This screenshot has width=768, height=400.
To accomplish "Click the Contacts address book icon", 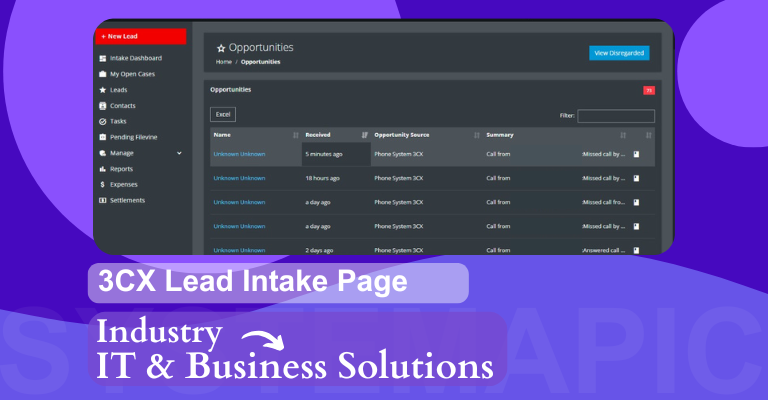I will (x=102, y=106).
